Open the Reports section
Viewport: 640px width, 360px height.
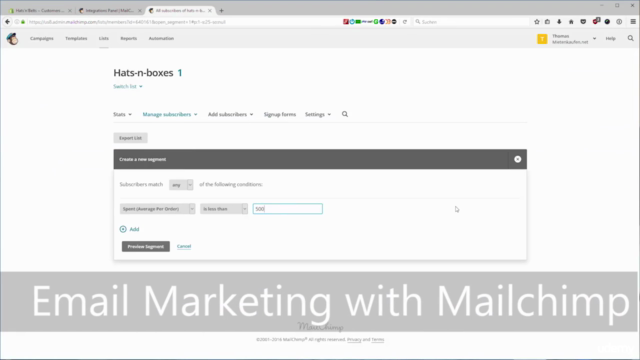pyautogui.click(x=129, y=38)
